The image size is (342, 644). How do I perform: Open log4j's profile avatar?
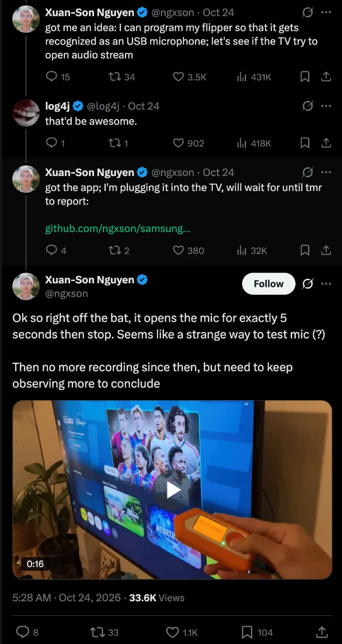click(26, 112)
